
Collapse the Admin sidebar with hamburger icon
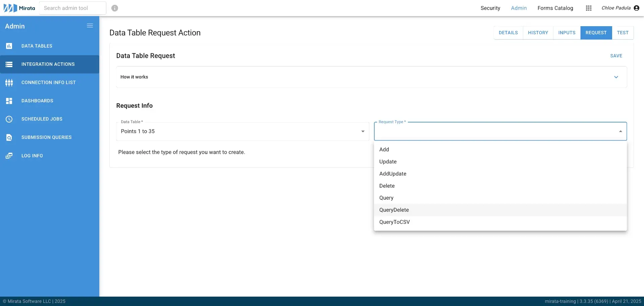click(x=90, y=25)
